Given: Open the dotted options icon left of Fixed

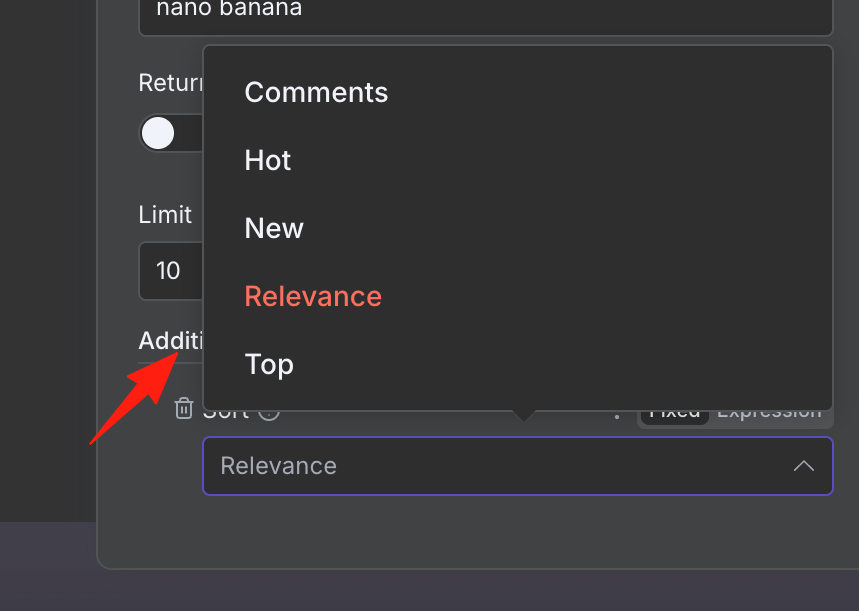Looking at the screenshot, I should click(617, 416).
